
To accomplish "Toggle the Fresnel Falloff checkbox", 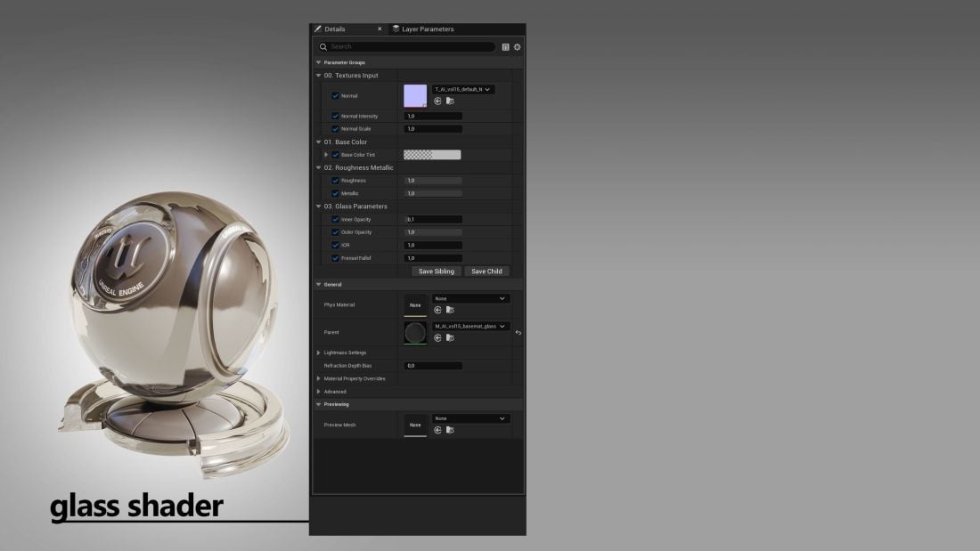I will coord(335,258).
